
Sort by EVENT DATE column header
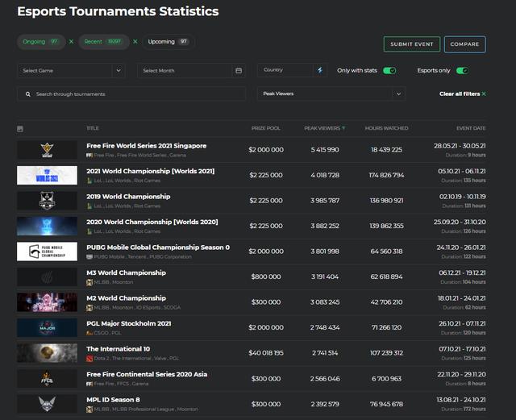pos(471,128)
